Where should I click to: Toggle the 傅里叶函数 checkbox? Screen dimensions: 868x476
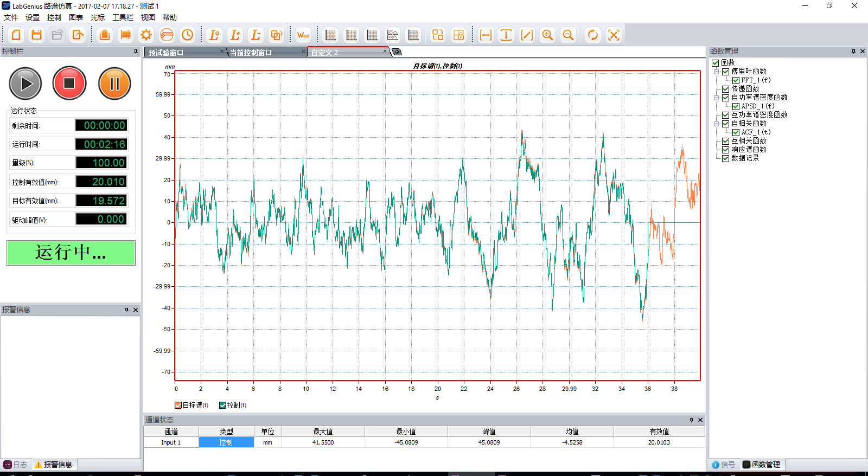[725, 72]
